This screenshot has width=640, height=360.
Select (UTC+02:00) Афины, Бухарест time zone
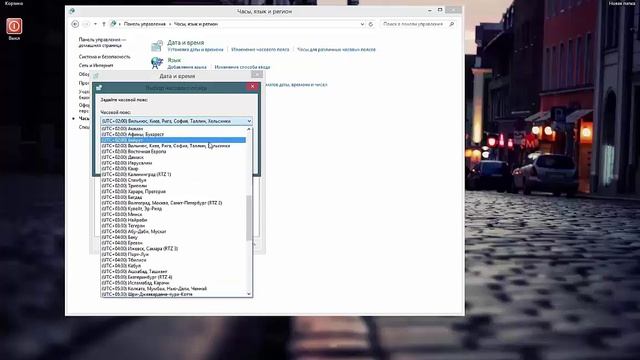coord(173,134)
